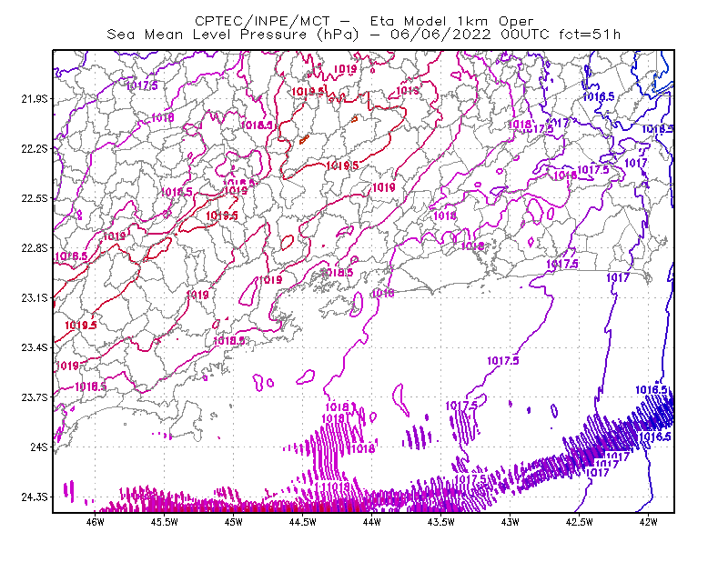Click the 44.5W longitude axis label
Screen dimensions: 728x562
click(x=303, y=522)
